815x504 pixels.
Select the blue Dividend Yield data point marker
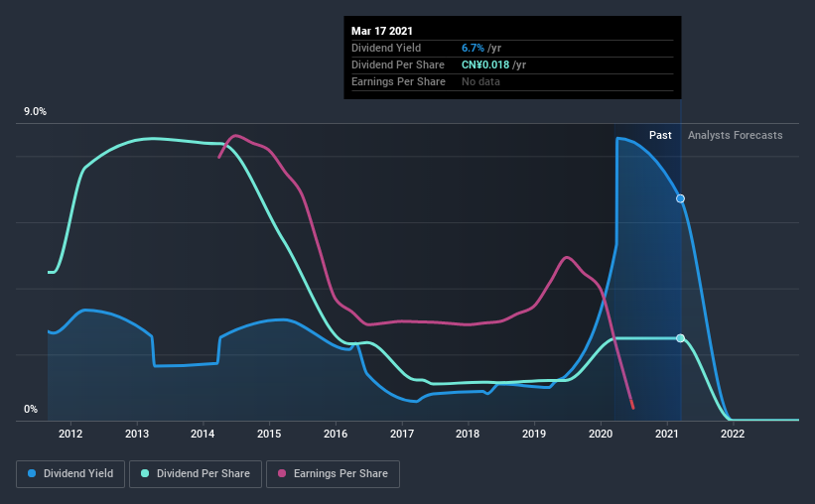tap(680, 198)
